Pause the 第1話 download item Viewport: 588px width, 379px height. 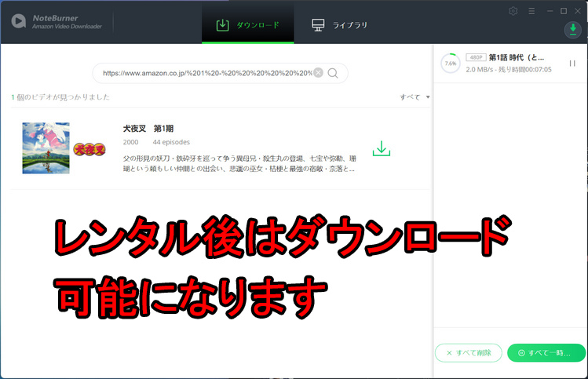572,64
